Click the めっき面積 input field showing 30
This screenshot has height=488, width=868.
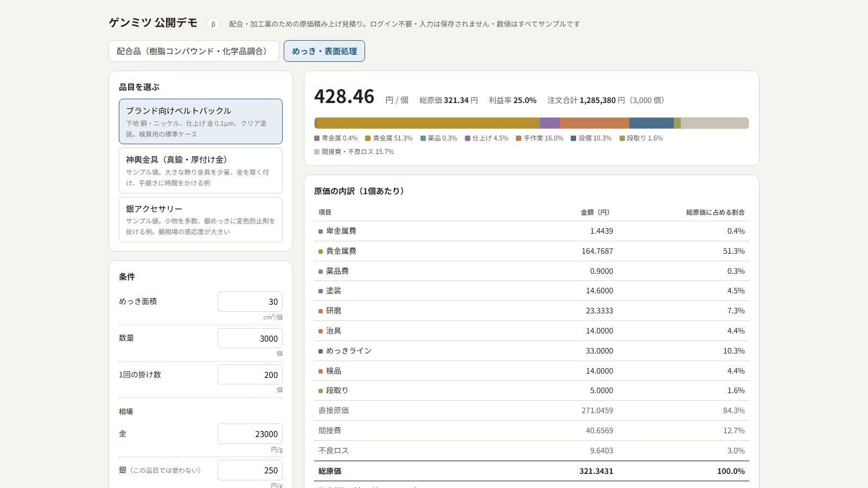click(x=250, y=301)
